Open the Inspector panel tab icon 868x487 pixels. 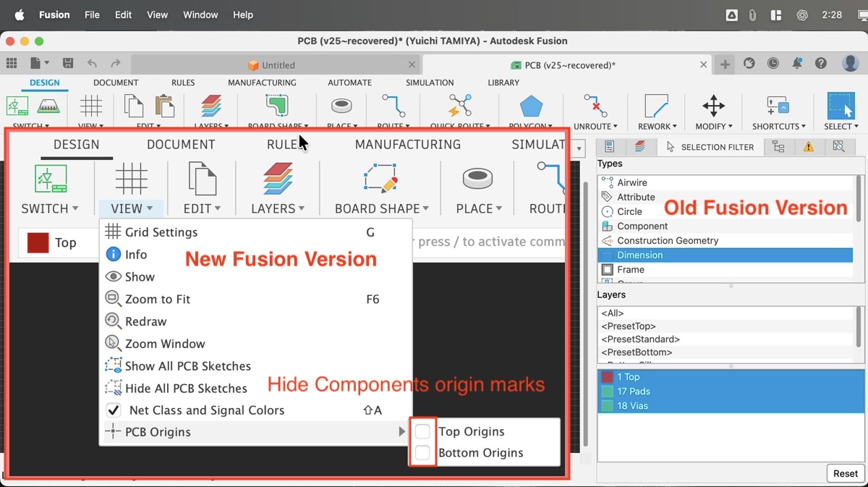610,146
